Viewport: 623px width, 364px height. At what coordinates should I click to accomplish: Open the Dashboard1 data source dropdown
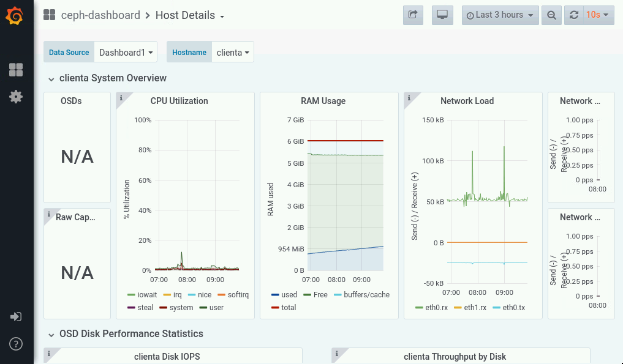tap(126, 52)
